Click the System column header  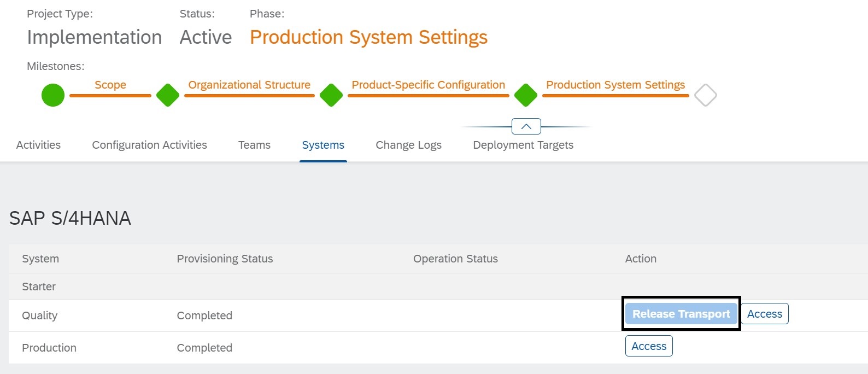tap(40, 259)
